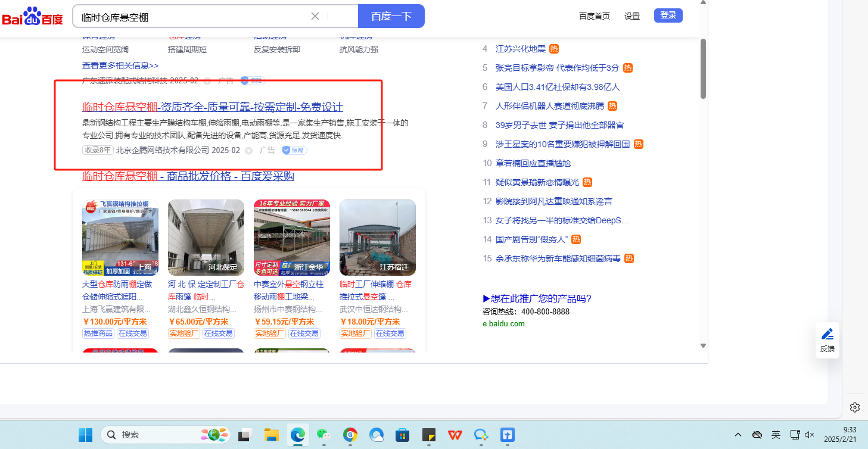Screen dimensions: 868x449
Task: Open hot search 余承东称华为新车能感知细菌病毒
Action: pos(558,258)
